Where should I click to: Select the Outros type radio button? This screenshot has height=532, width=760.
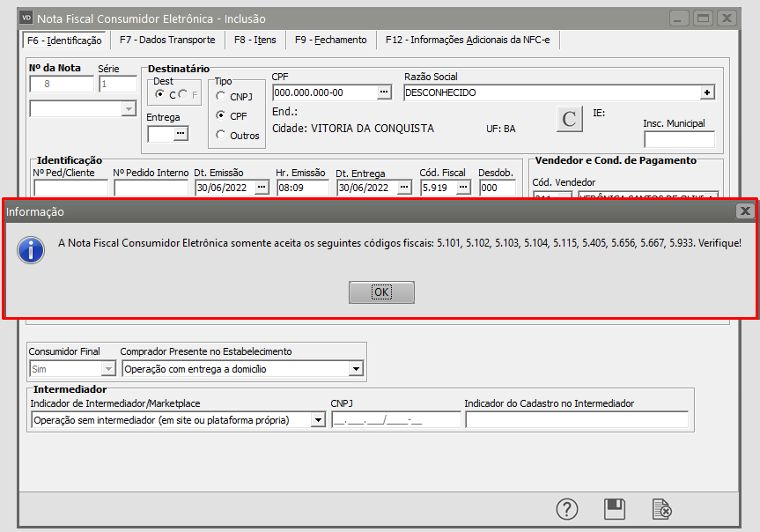point(221,135)
